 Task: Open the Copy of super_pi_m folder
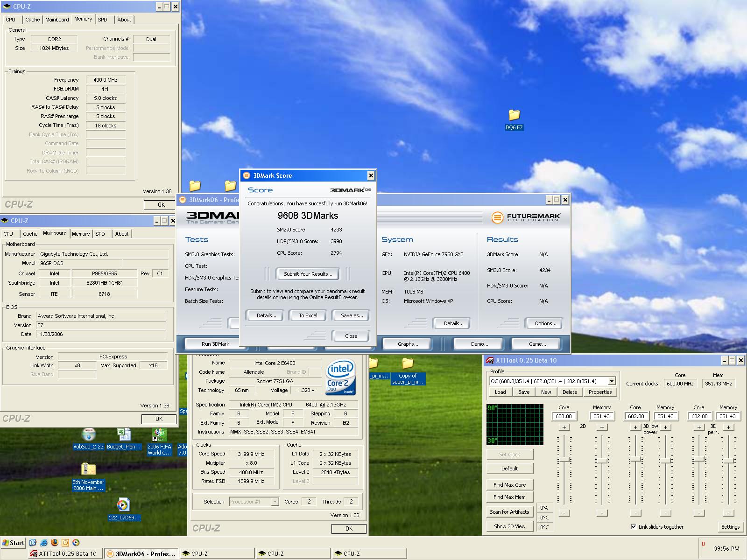408,364
